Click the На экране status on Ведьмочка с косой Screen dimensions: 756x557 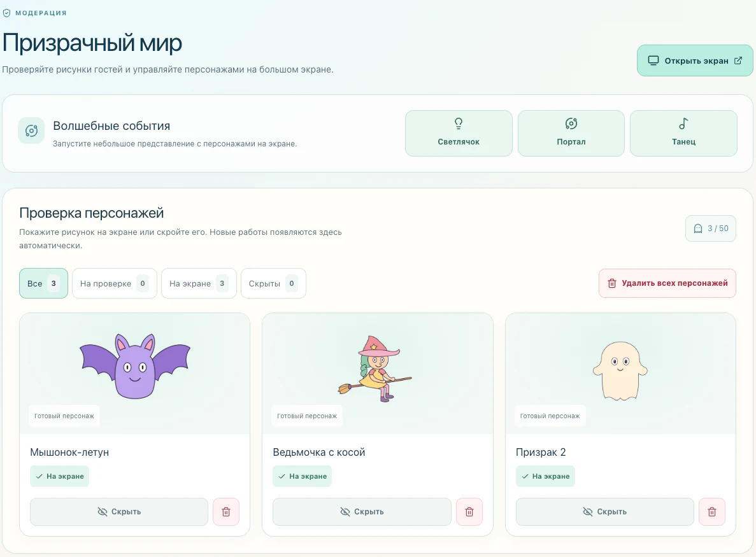point(303,476)
